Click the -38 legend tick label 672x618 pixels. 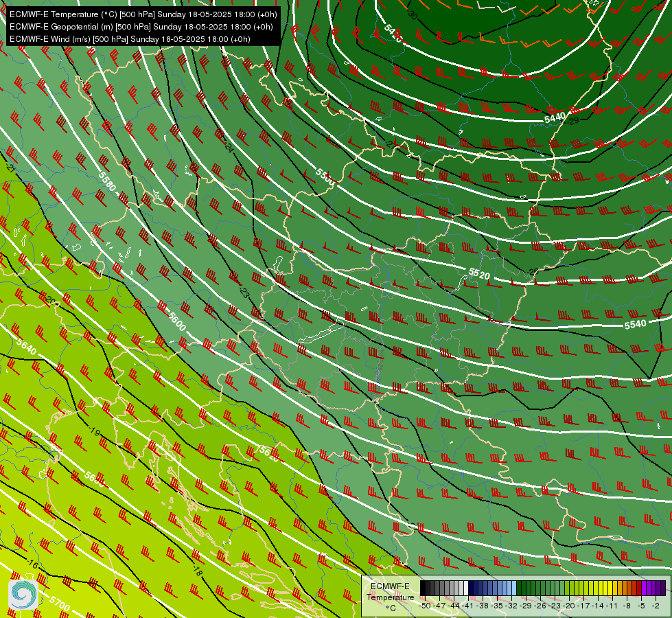tap(482, 606)
